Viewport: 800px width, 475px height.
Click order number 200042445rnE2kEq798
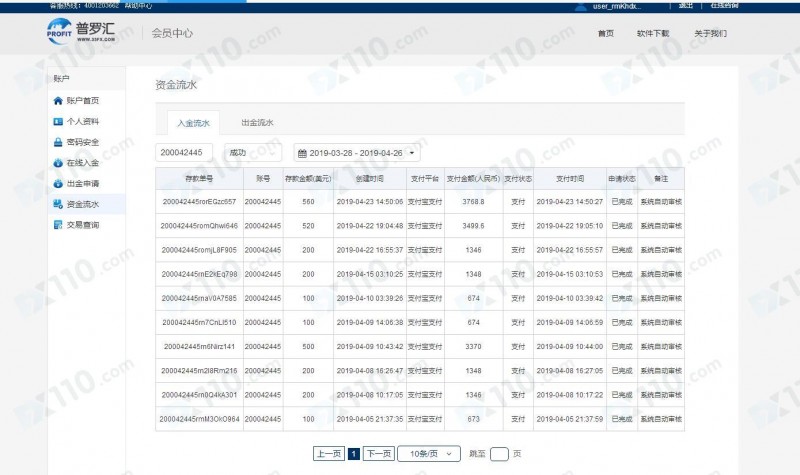click(199, 274)
